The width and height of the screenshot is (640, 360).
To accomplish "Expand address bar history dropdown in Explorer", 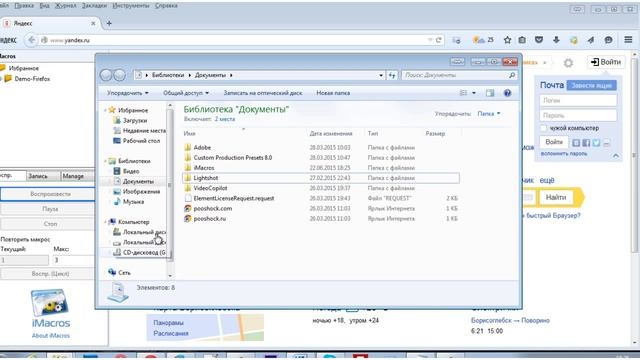I will (381, 75).
